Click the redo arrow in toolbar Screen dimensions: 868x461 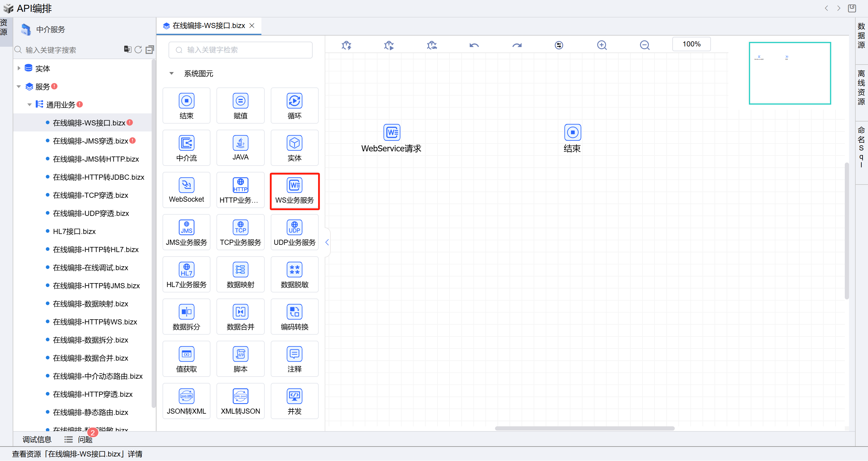[516, 45]
